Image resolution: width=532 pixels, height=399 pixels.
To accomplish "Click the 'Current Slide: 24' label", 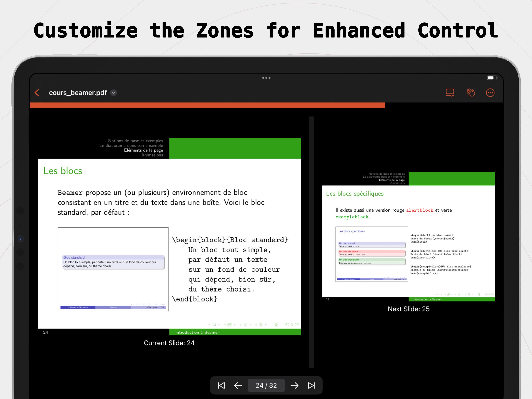I will click(169, 343).
